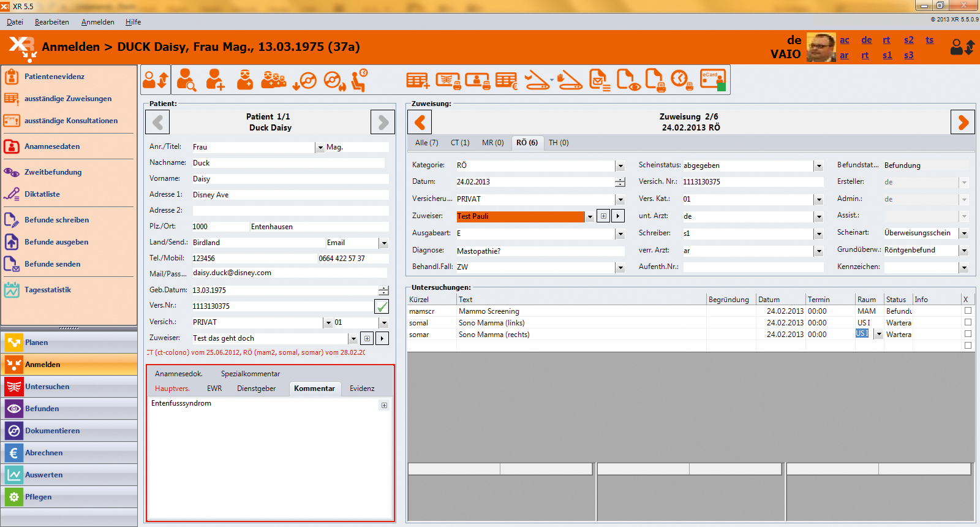Click the add new patient icon
980x527 pixels.
[x=215, y=80]
